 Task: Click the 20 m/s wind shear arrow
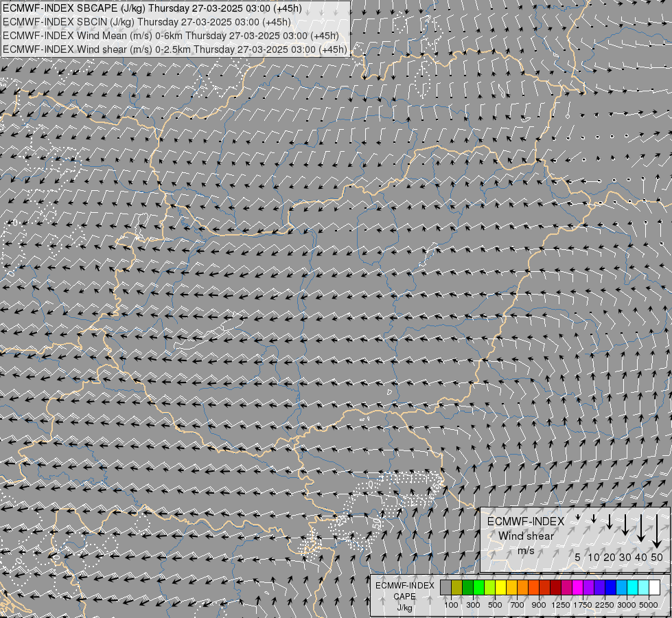(x=610, y=521)
